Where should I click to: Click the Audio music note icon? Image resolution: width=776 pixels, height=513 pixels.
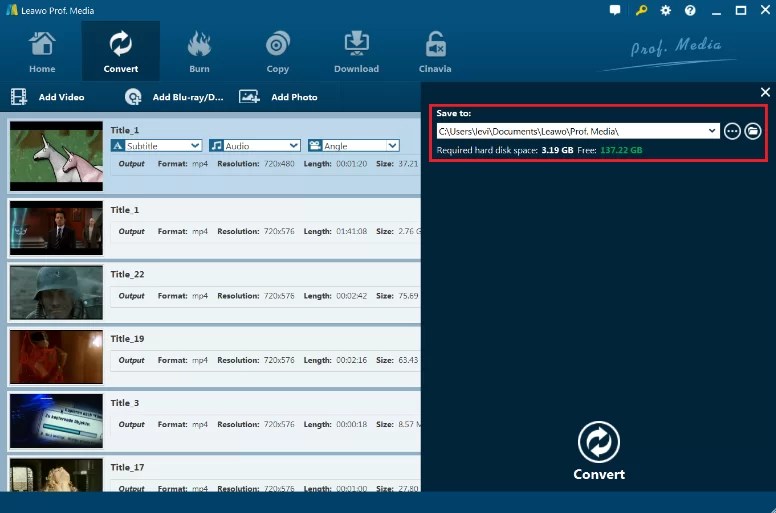pyautogui.click(x=216, y=146)
